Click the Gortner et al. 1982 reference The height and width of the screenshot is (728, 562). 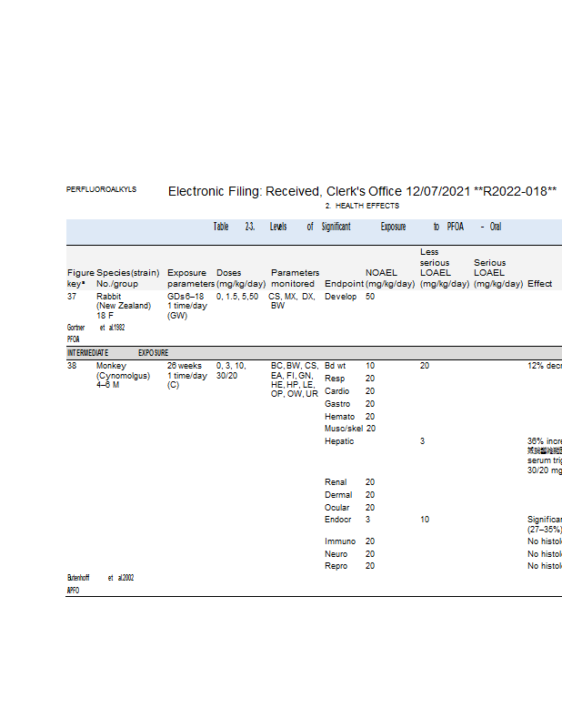[x=95, y=327]
